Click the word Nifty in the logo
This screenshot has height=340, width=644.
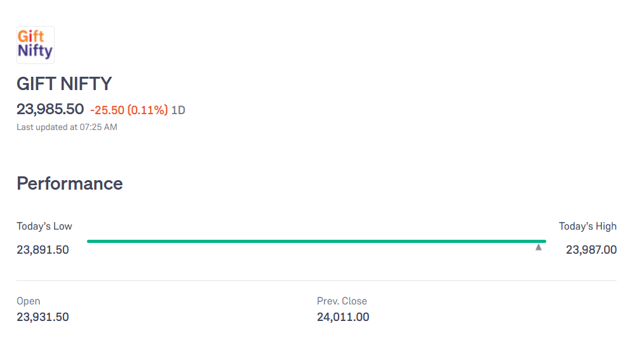point(35,51)
